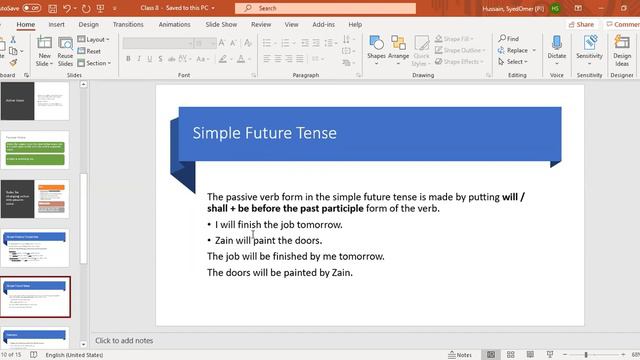Toggle Italic formatting
The image size is (640, 360).
coord(139,59)
